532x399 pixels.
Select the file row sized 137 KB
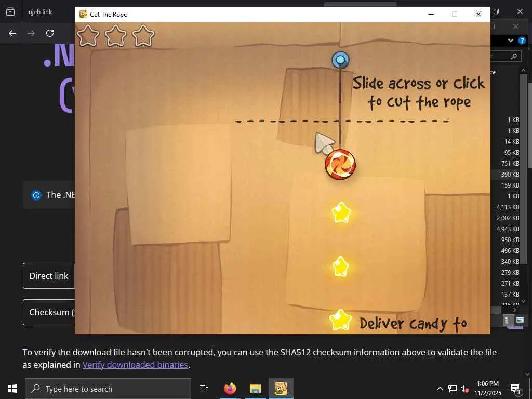[x=505, y=294]
